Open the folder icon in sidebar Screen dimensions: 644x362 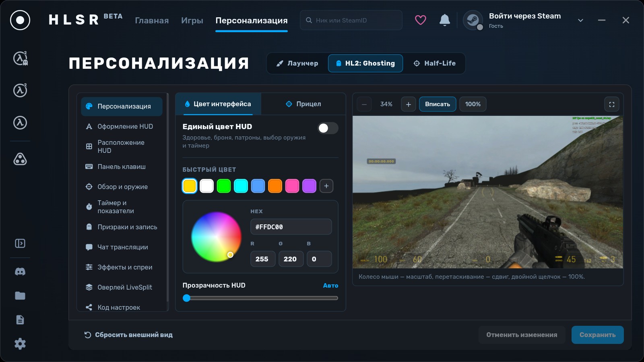20,296
